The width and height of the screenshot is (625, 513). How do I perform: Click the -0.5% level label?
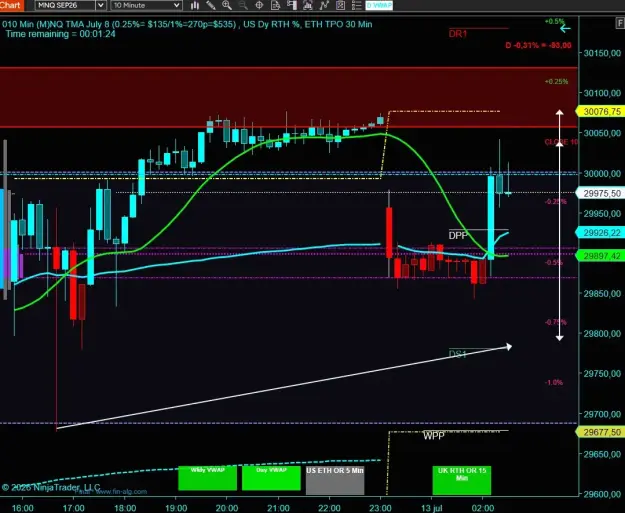554,262
